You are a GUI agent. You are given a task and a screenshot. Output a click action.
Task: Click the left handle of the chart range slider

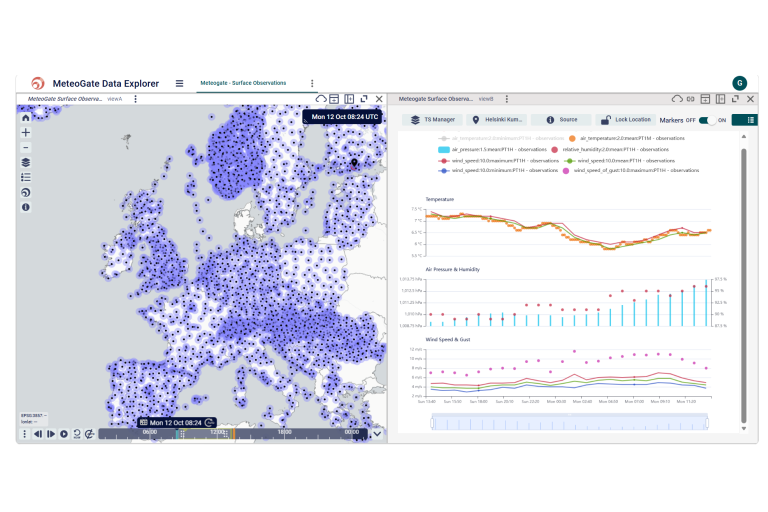[432, 422]
